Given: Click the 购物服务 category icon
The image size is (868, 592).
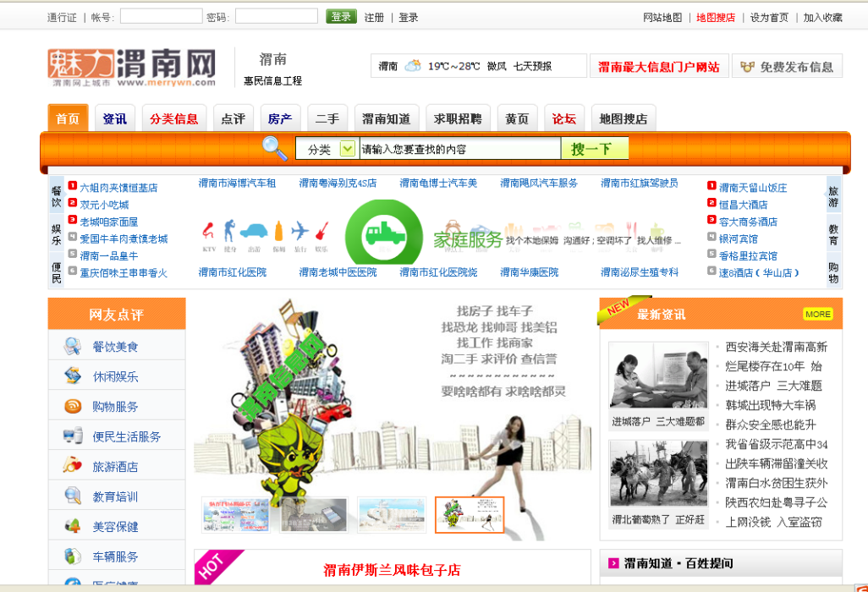Looking at the screenshot, I should pyautogui.click(x=73, y=406).
